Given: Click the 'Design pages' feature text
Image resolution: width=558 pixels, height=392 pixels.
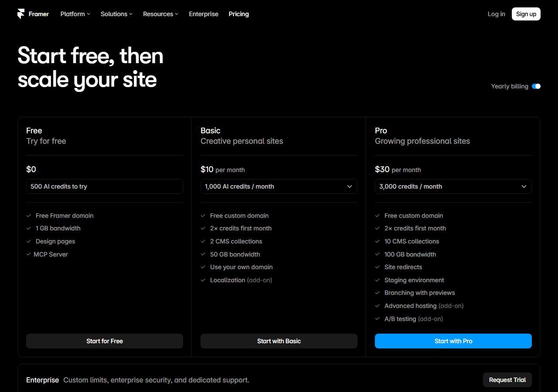Looking at the screenshot, I should click(x=55, y=241).
